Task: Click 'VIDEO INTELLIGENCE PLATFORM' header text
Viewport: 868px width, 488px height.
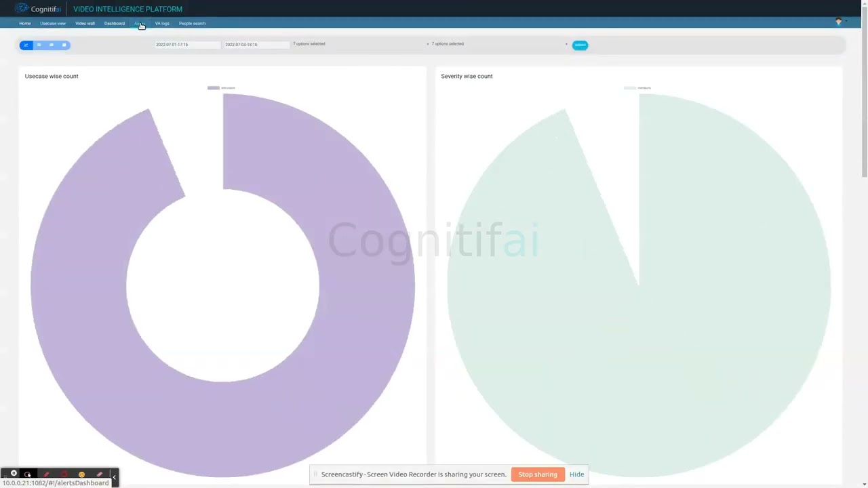Action: [127, 9]
